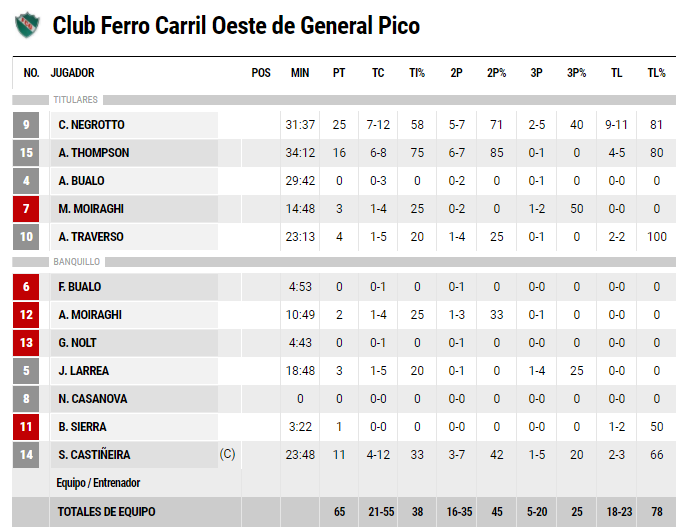
Task: Open C. NEGROTTO player profile
Action: 91,125
